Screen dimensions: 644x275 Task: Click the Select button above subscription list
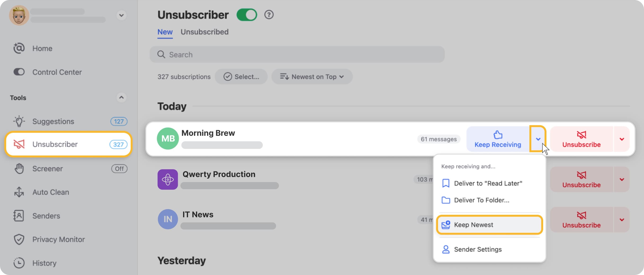241,77
